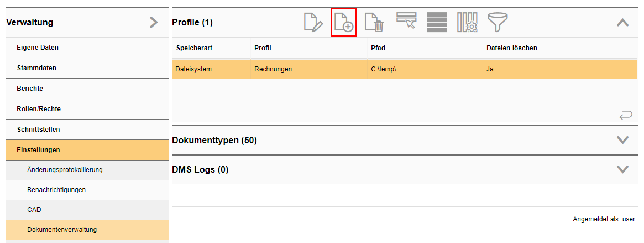Open the Schnittstellen menu entry
This screenshot has width=644, height=243.
point(38,130)
